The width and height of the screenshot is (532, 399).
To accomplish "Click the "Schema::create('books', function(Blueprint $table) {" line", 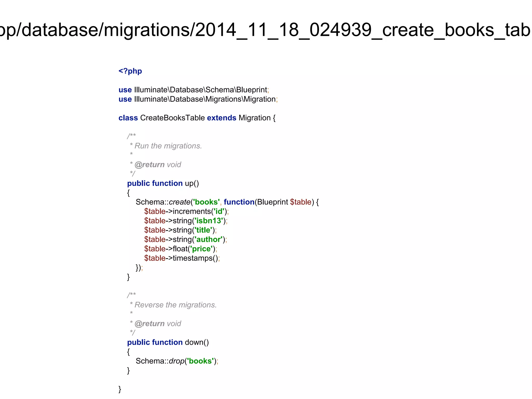I will point(227,202).
